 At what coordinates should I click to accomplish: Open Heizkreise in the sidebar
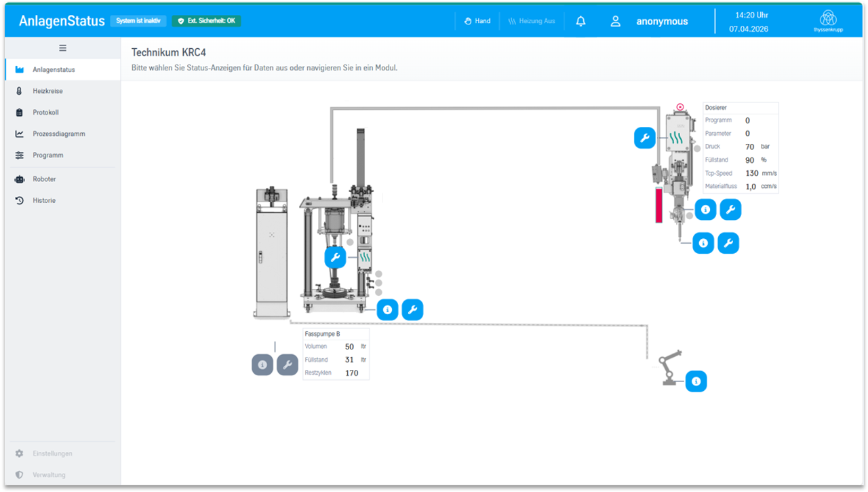47,91
